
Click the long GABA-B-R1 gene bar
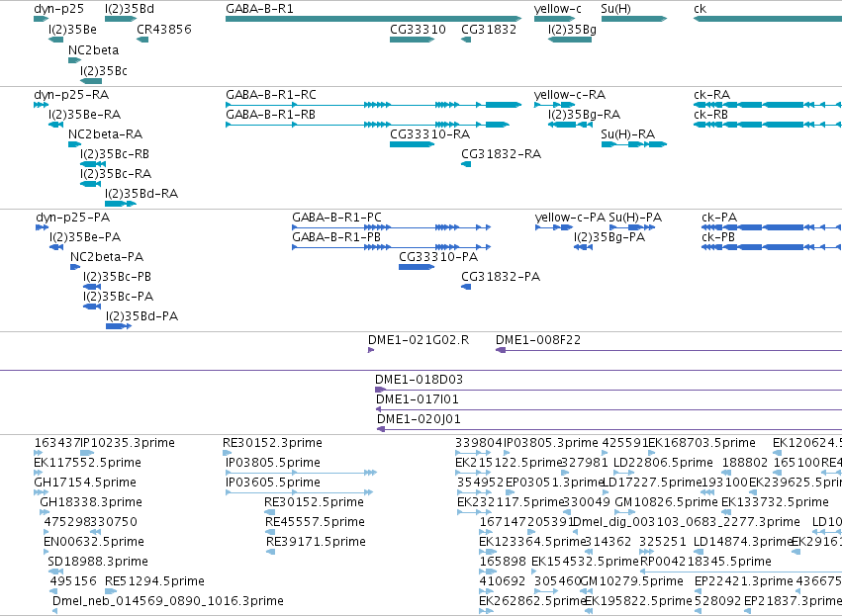(373, 19)
